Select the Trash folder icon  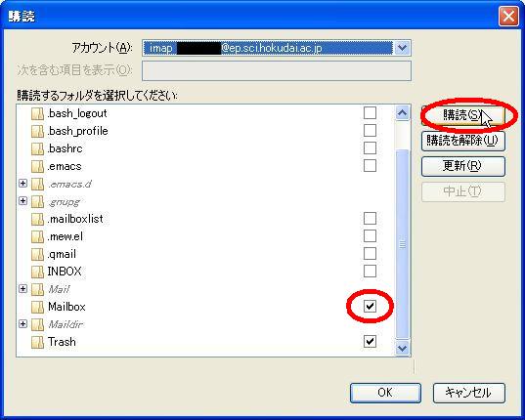coord(37,342)
